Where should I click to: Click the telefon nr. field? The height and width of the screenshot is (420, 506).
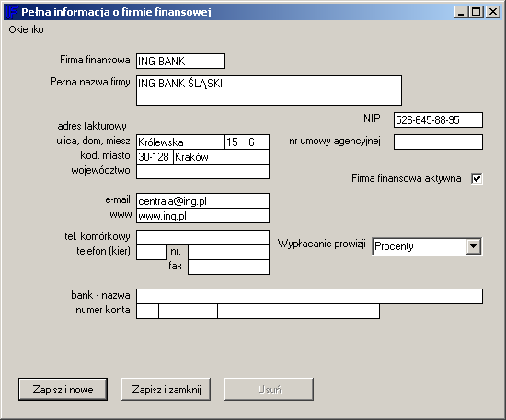(x=228, y=253)
